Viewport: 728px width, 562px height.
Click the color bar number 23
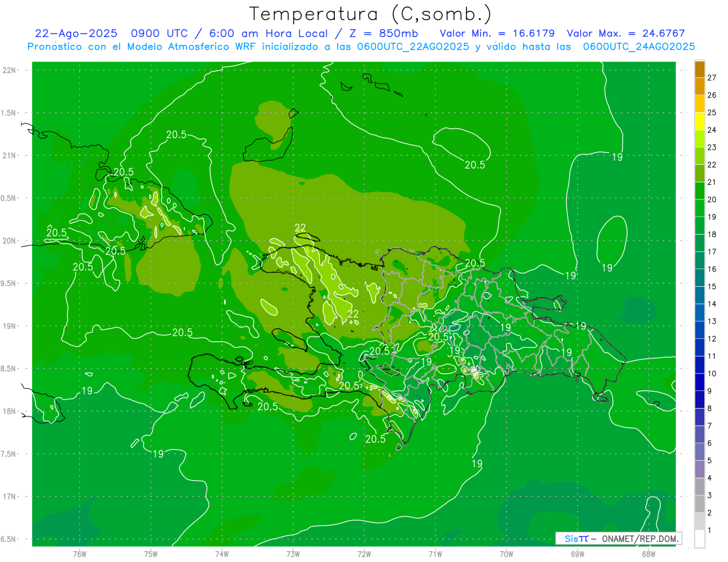click(712, 147)
